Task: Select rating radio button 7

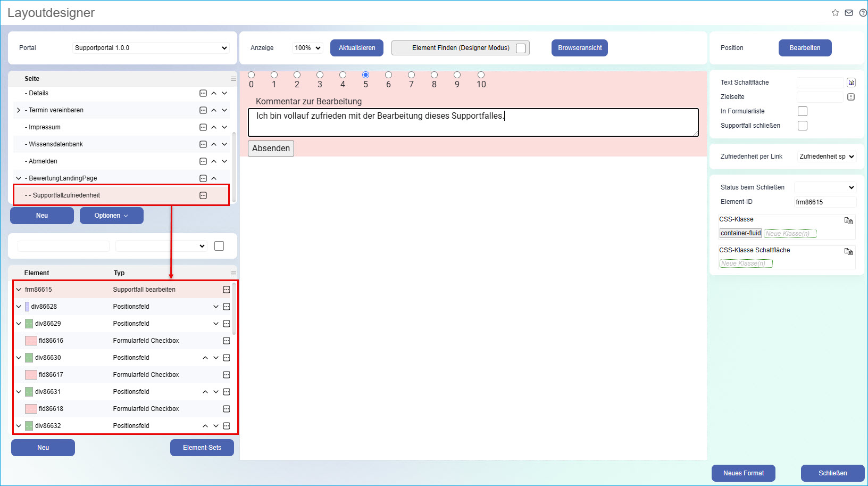Action: (x=411, y=75)
